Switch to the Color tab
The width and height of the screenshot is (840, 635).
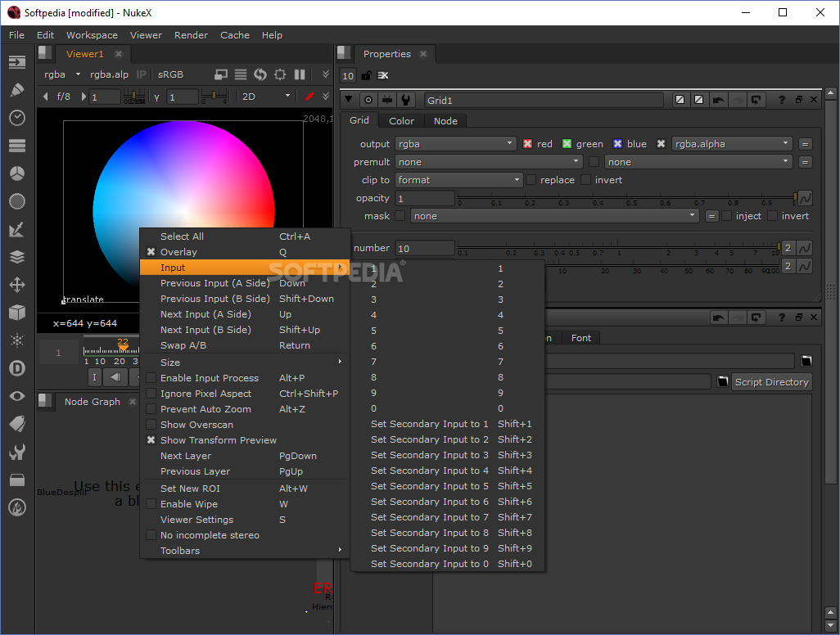pos(401,121)
